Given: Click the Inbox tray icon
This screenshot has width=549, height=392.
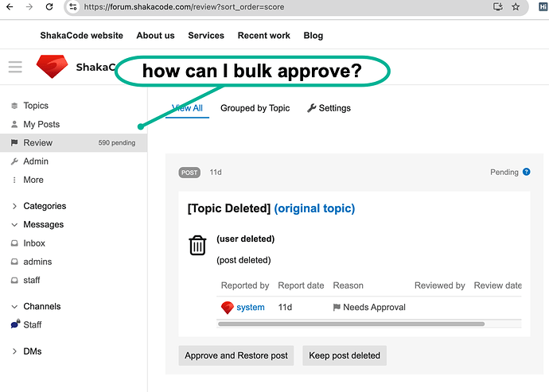Looking at the screenshot, I should pyautogui.click(x=14, y=243).
